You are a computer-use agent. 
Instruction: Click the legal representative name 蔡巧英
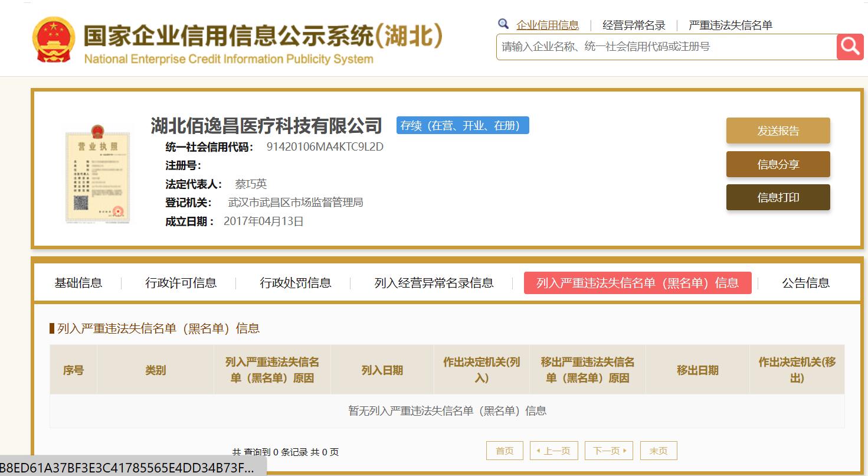coord(251,184)
